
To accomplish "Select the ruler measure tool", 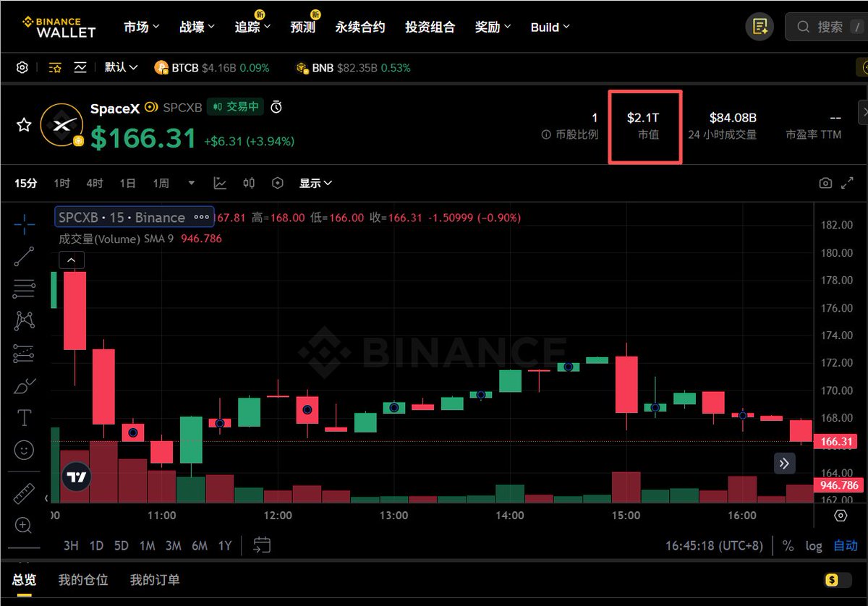I will [24, 493].
